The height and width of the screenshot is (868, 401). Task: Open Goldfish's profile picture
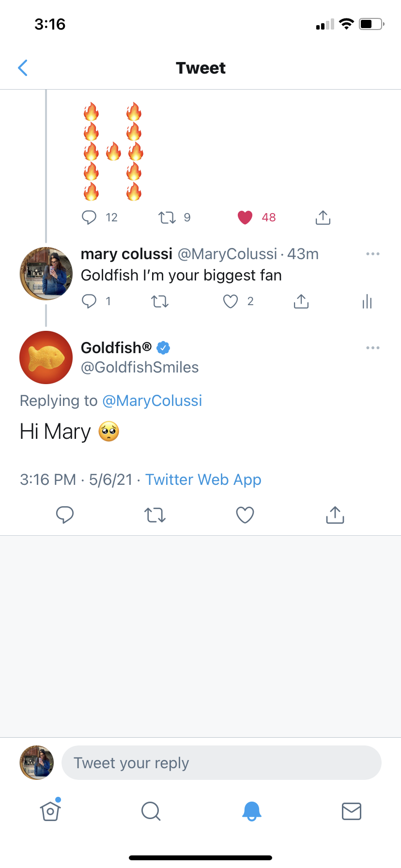46,357
